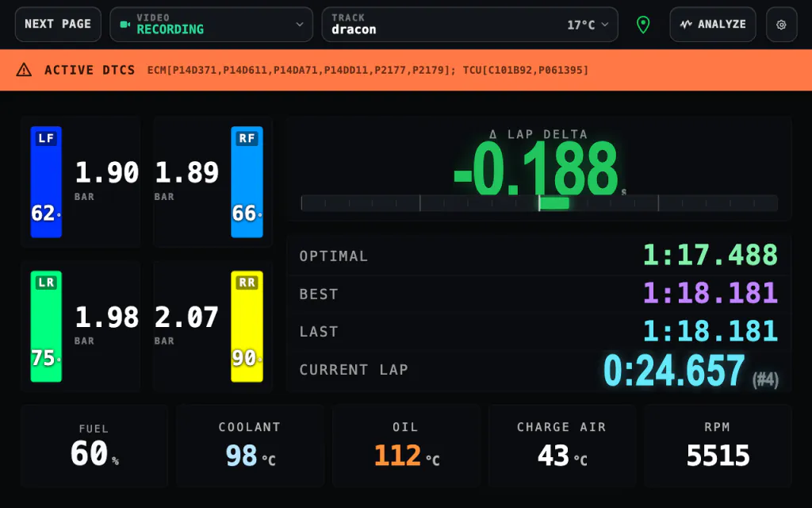The height and width of the screenshot is (508, 812).
Task: Click the BEST time 1:18.181
Action: coord(710,293)
